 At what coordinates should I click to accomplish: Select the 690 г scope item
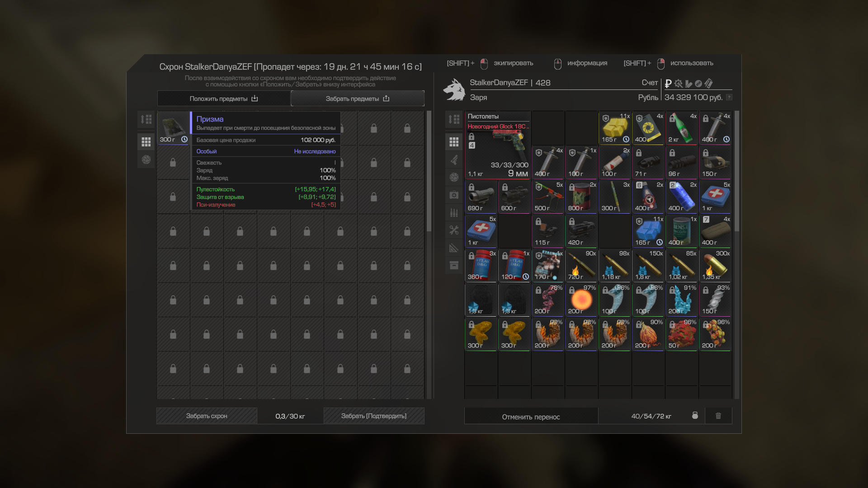coord(481,197)
